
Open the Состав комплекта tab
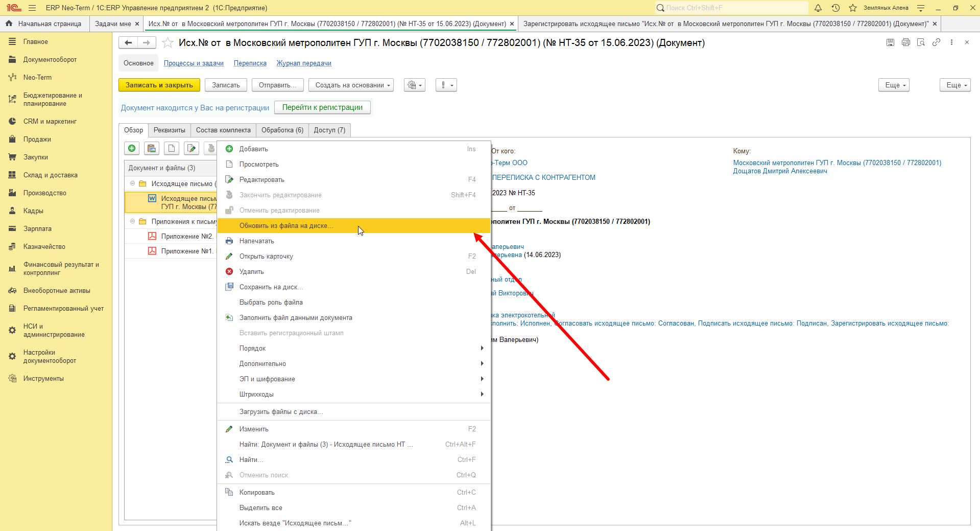(223, 130)
